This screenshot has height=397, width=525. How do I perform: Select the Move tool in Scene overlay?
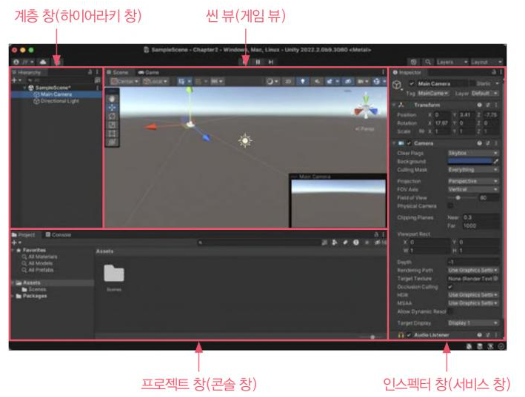tap(112, 107)
